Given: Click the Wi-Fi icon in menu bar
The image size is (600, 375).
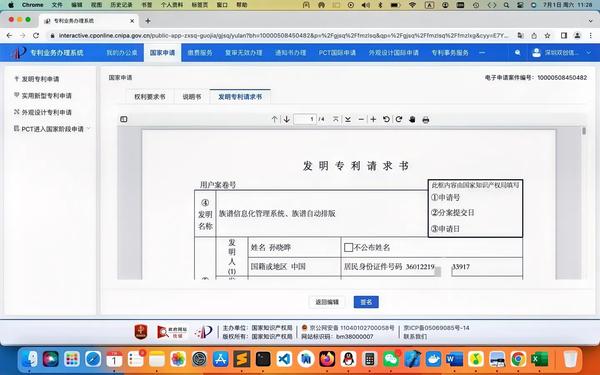Looking at the screenshot, I should 412,5.
